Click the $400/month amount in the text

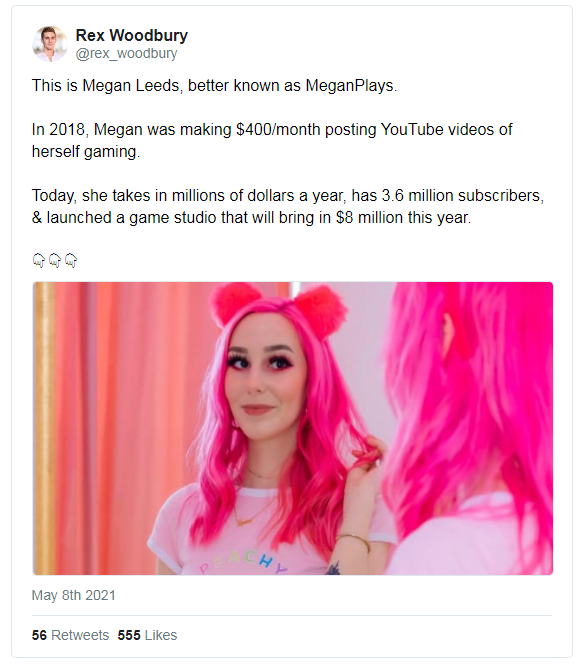click(x=278, y=130)
